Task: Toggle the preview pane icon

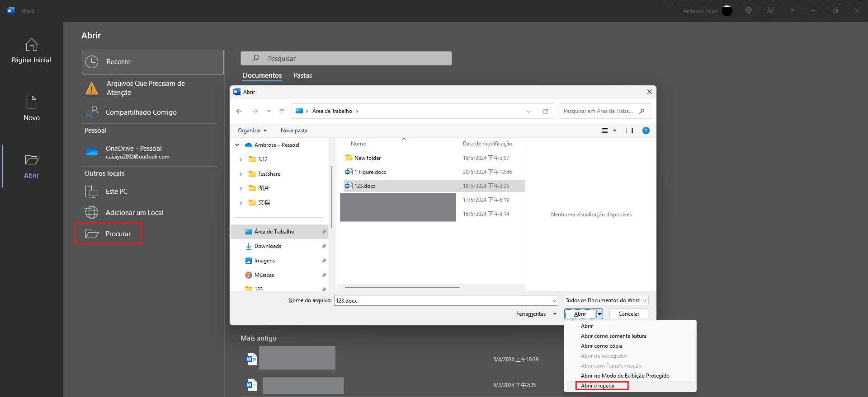Action: pos(629,131)
